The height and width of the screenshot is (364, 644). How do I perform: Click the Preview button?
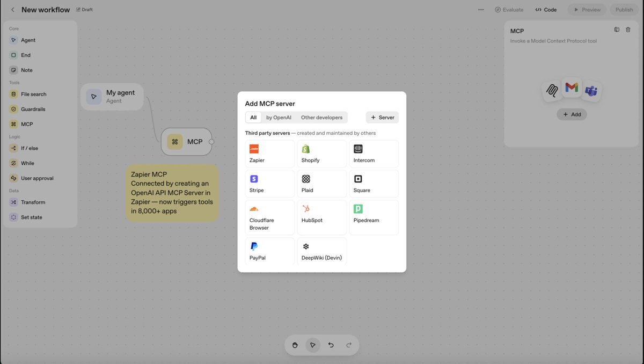tap(587, 10)
